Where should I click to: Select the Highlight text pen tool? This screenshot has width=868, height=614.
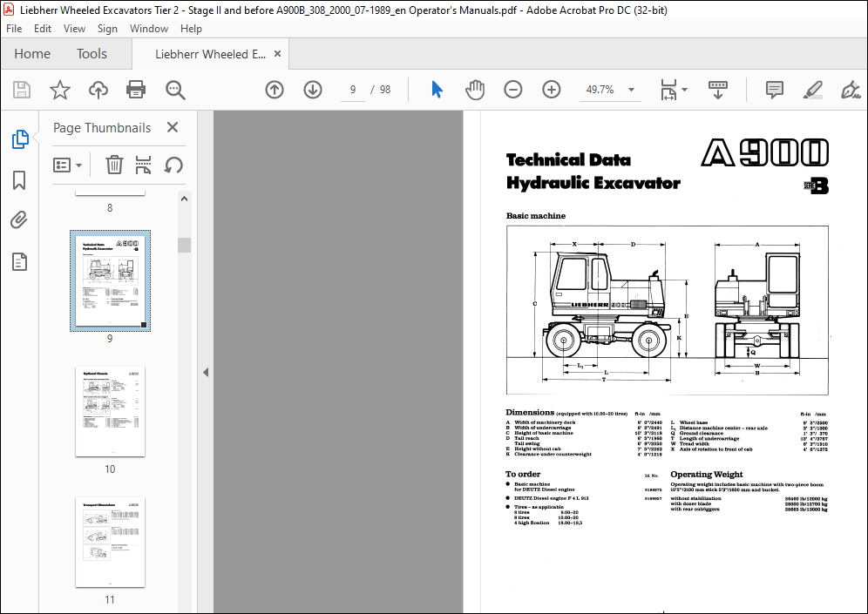[x=812, y=90]
